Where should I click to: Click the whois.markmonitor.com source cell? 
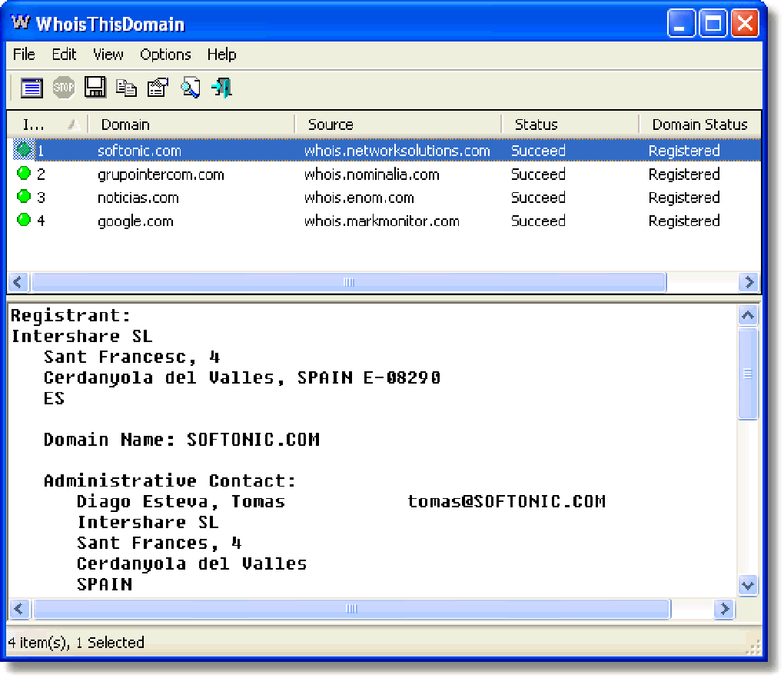point(381,221)
